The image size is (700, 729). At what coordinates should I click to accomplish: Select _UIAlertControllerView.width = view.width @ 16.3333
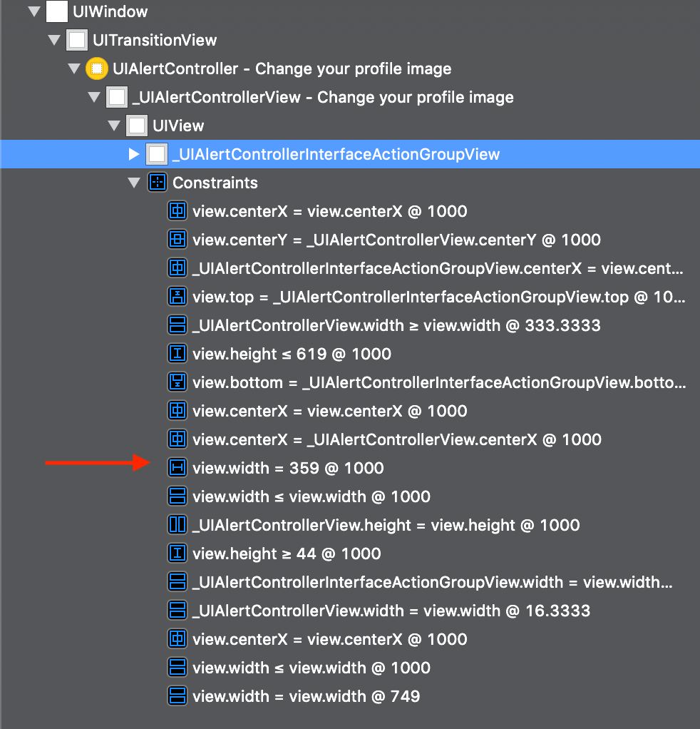tap(391, 611)
